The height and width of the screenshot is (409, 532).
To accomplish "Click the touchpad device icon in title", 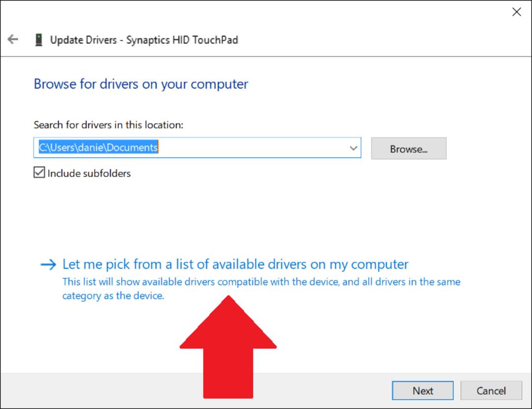I will tap(39, 40).
